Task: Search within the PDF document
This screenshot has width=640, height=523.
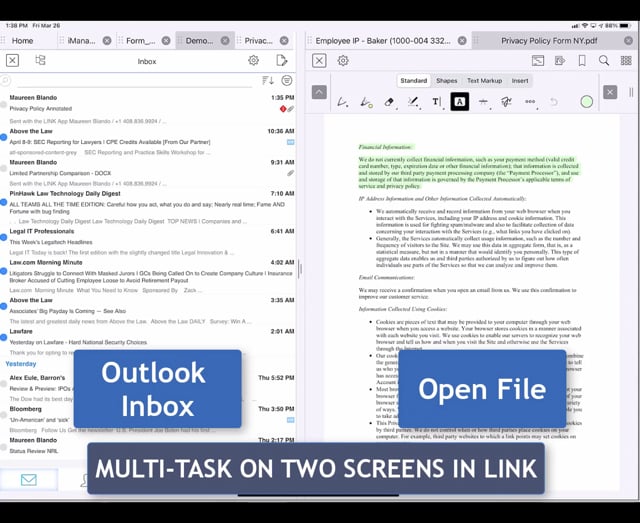Action: tap(604, 61)
